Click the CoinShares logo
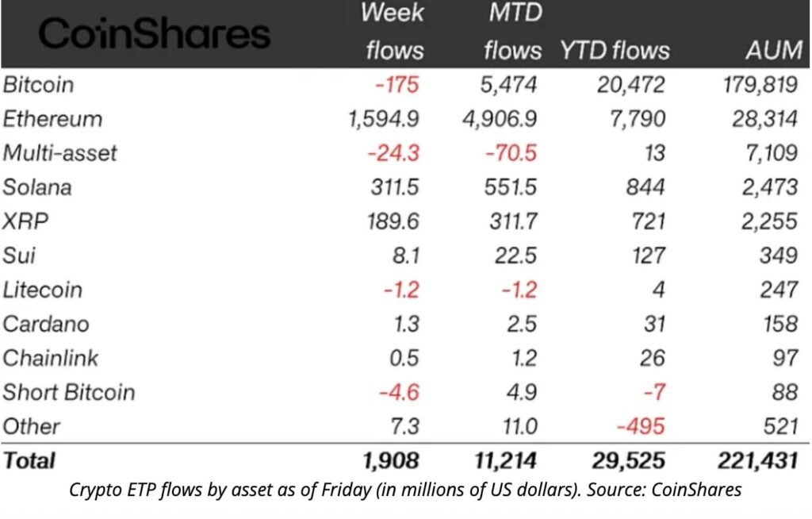The width and height of the screenshot is (812, 519). [155, 34]
